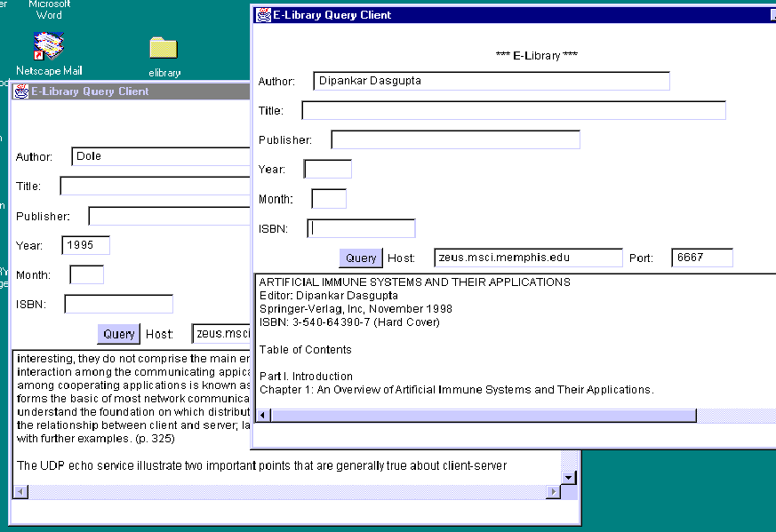Click the 'Chapter 1: An Overview' line
Viewport: 776px width, 532px height.
coord(457,390)
